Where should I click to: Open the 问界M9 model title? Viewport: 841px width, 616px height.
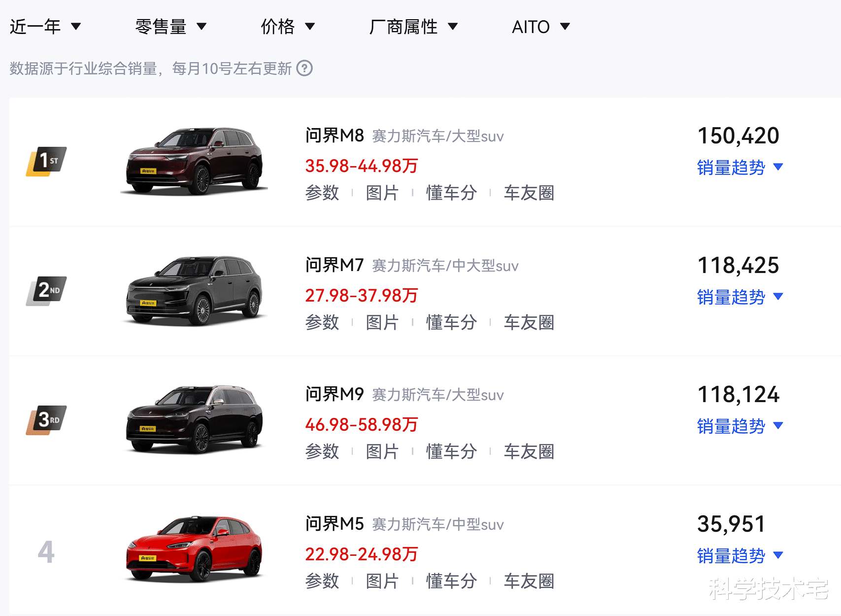(x=335, y=394)
